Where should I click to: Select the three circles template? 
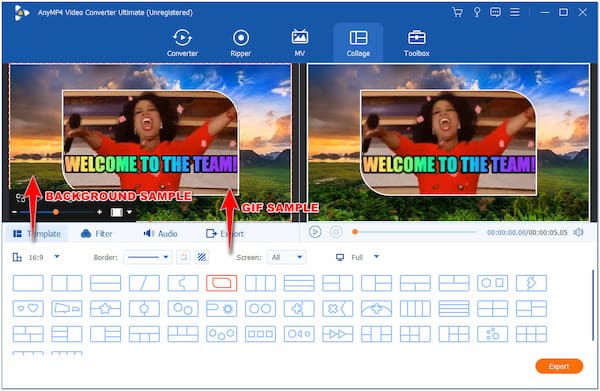pyautogui.click(x=222, y=334)
